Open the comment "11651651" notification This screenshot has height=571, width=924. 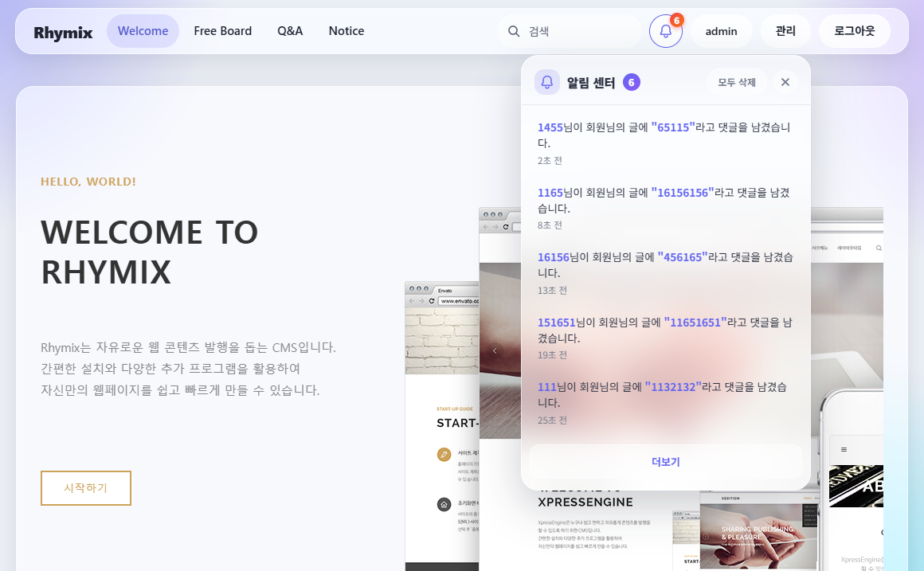click(x=695, y=323)
